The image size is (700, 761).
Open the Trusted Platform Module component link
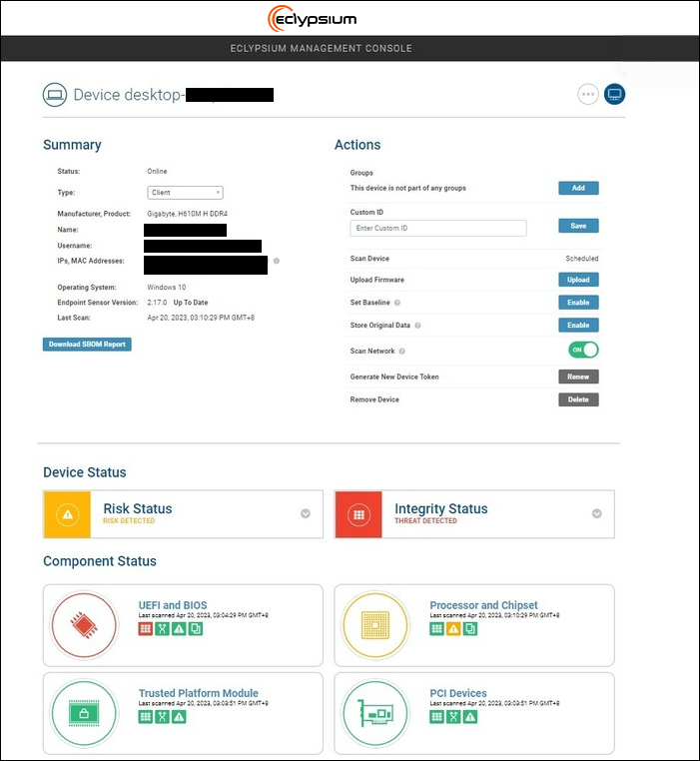coord(199,693)
